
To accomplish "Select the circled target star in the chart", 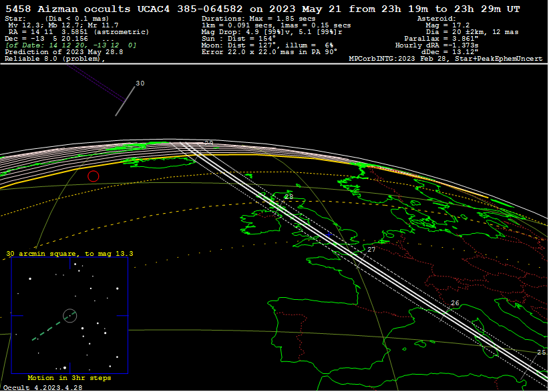I will click(x=70, y=315).
